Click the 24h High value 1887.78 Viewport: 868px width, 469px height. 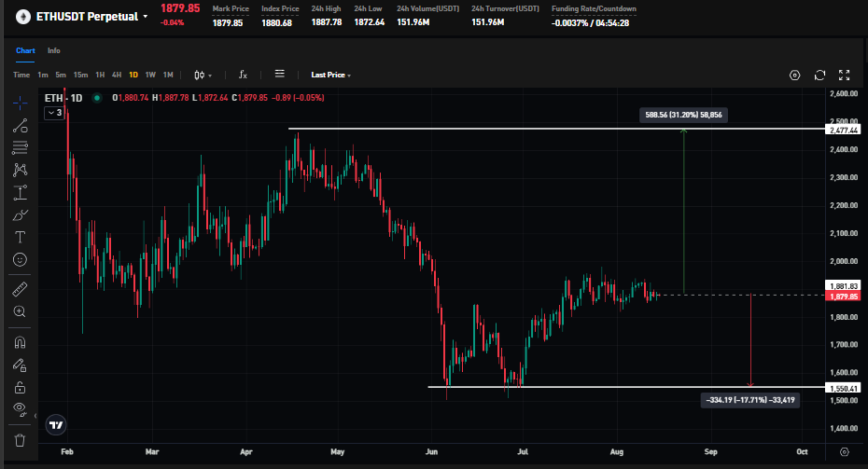326,22
